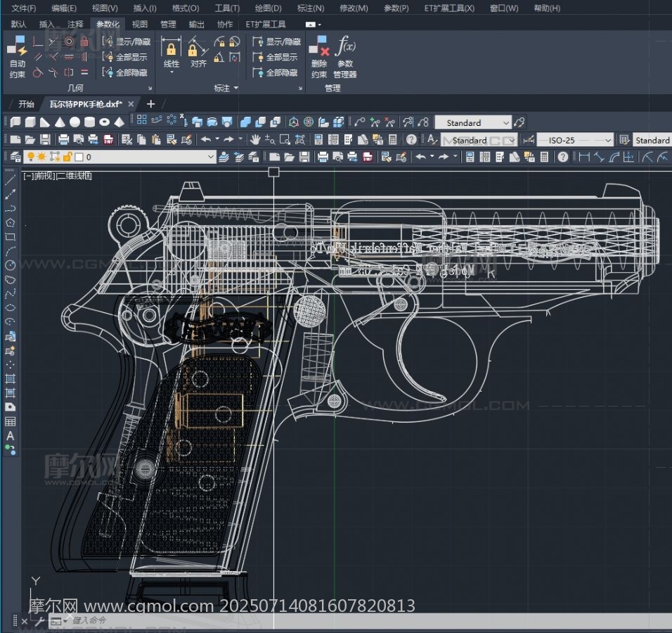
Task: Open the 绘图(D) menu
Action: [268, 8]
